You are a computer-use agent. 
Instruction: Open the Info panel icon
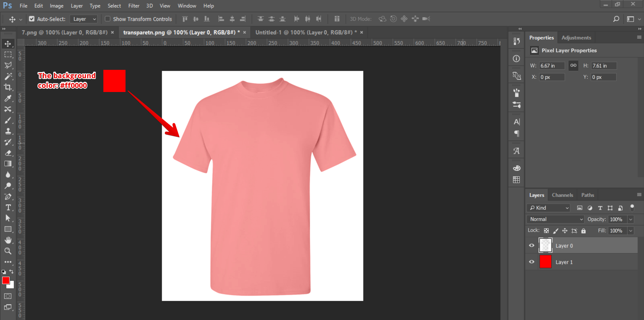coord(516,59)
